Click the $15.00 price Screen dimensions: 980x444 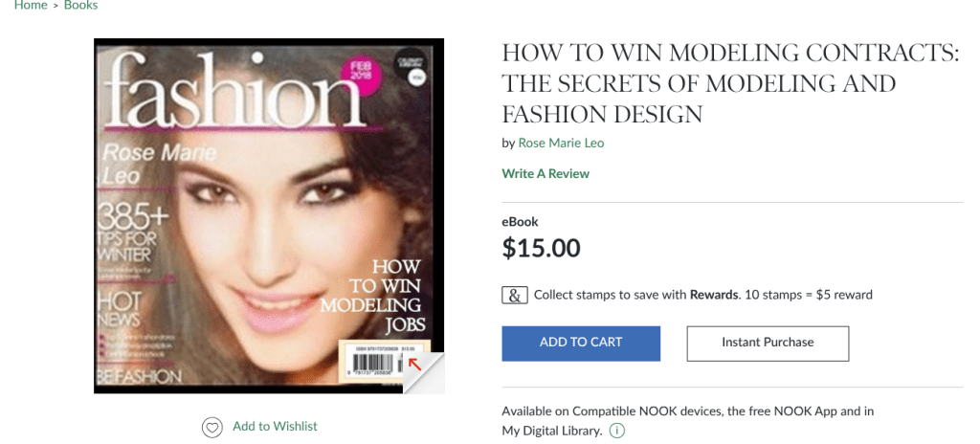542,248
